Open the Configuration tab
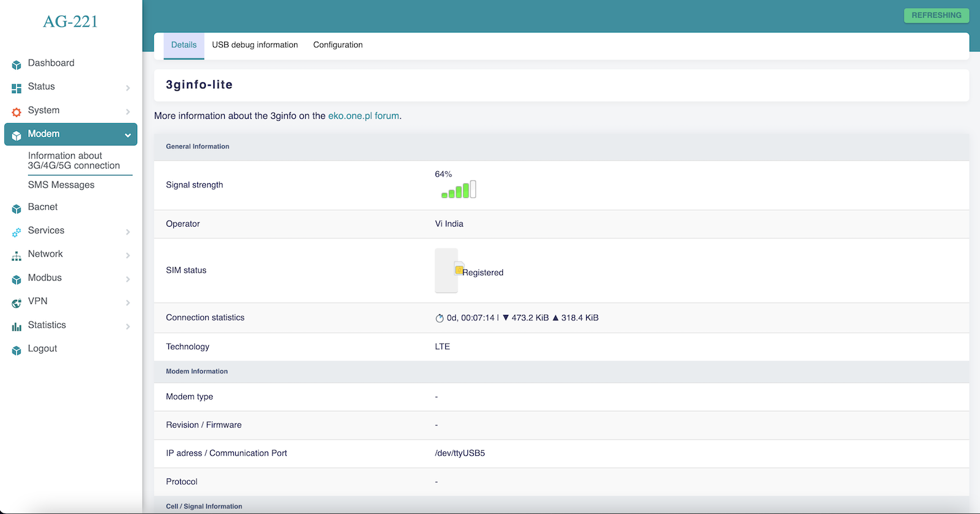 click(337, 45)
